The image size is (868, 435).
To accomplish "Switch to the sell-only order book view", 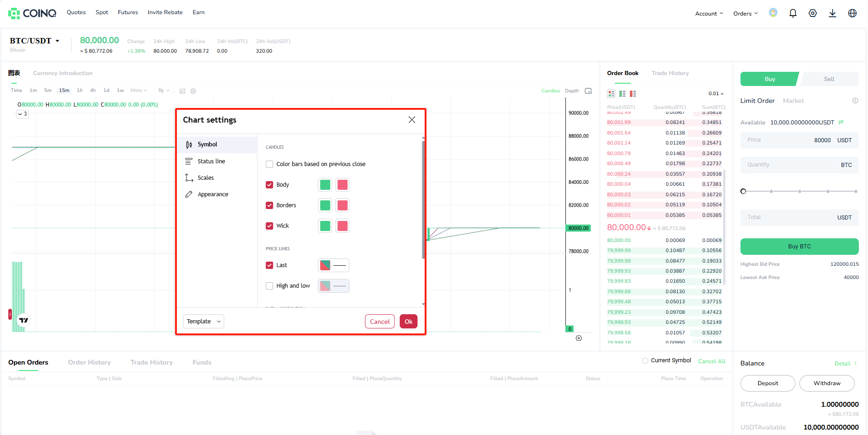I will coord(633,93).
